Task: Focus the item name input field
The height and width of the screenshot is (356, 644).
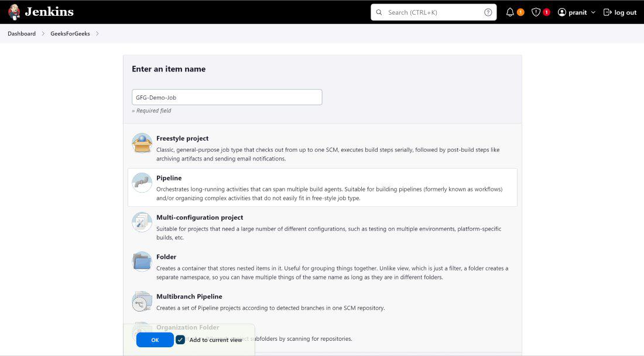Action: click(227, 97)
